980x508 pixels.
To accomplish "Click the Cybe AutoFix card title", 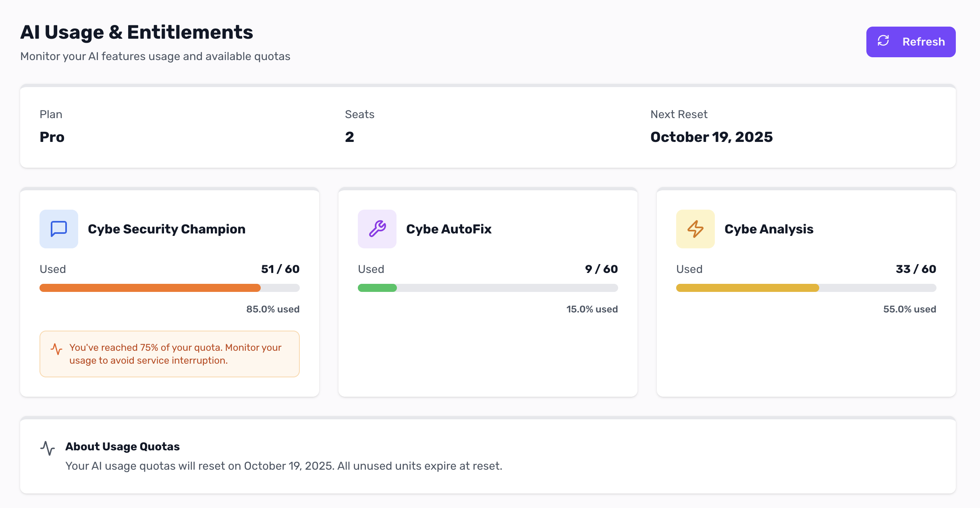I will click(x=449, y=229).
